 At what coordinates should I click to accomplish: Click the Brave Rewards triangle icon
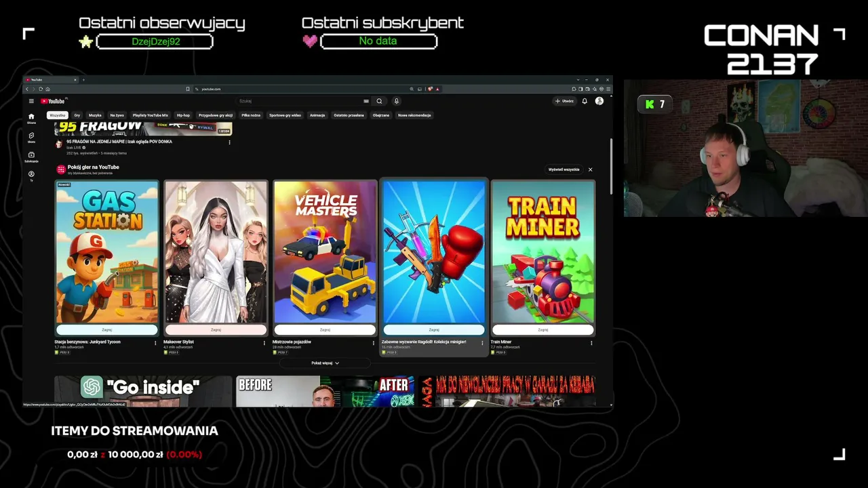coord(437,89)
